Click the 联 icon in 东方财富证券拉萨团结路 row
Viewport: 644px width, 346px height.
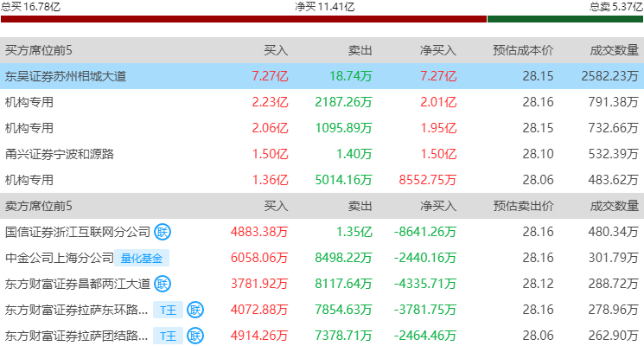pos(195,336)
